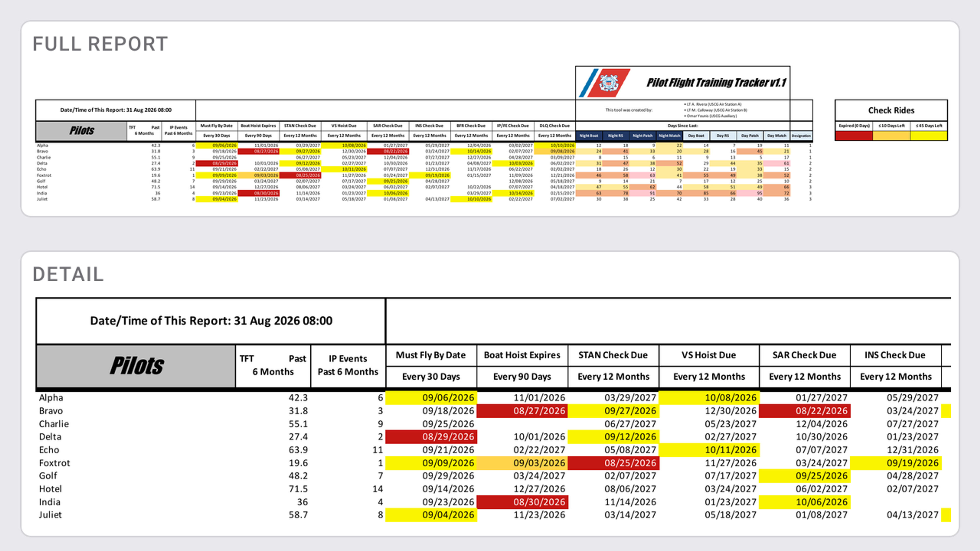Image resolution: width=980 pixels, height=551 pixels.
Task: Click the IP/FE Check Due header in Full Report
Action: pos(513,126)
